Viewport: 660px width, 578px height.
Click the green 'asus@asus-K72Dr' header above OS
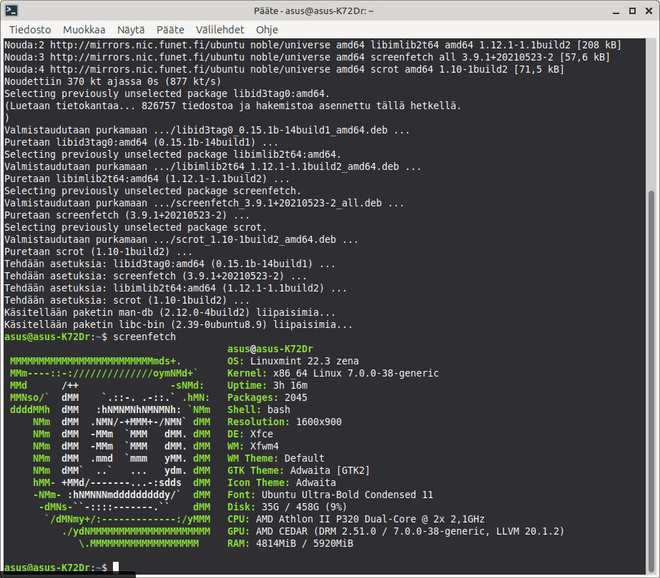pyautogui.click(x=270, y=349)
